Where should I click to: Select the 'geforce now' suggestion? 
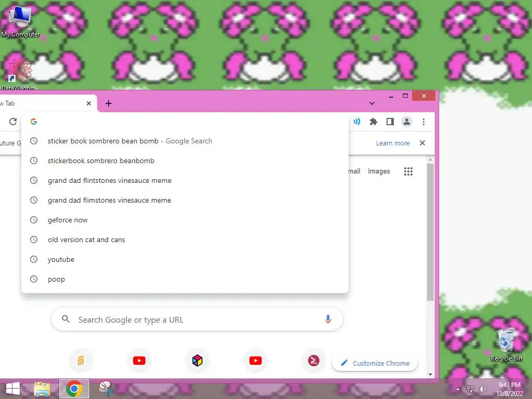184,220
